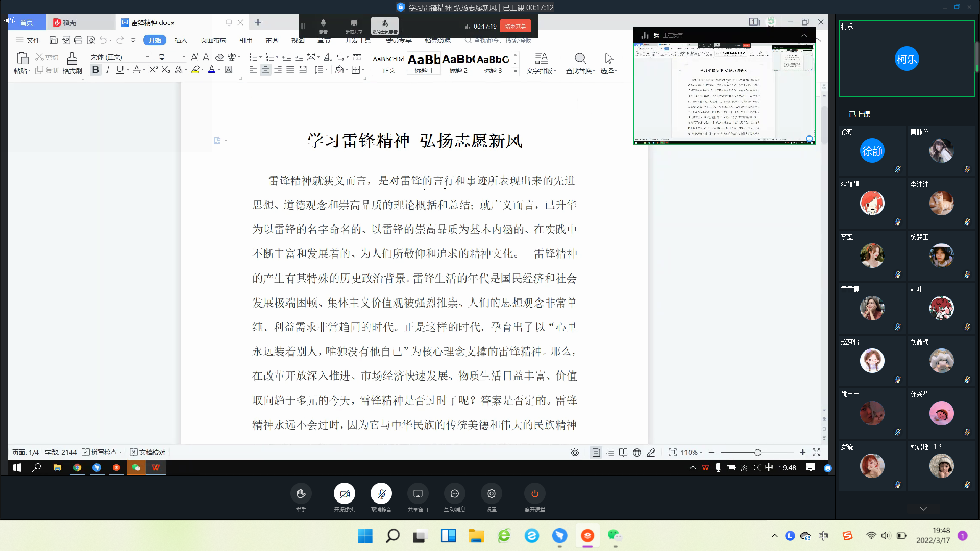Screen dimensions: 980x551
Task: Open the font size dropdown showing 二号
Action: pyautogui.click(x=184, y=57)
